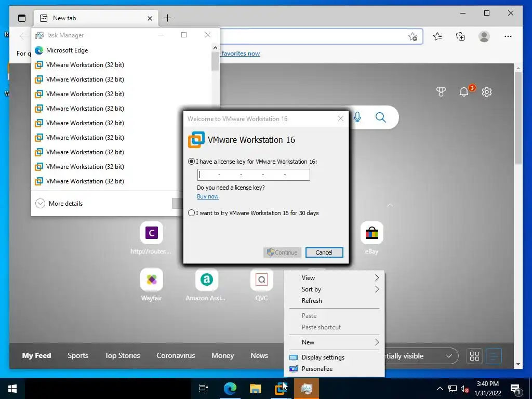532x399 pixels.
Task: Open Action Center notification icon
Action: (516, 389)
